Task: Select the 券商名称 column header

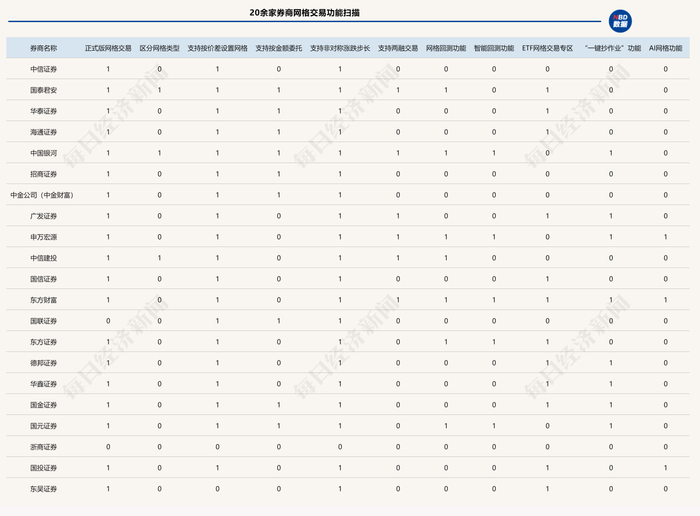Action: 43,48
